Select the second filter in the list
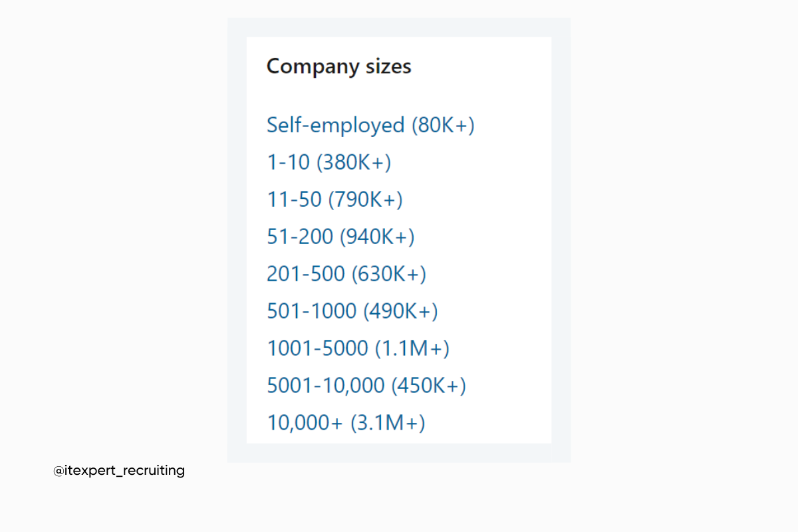 (329, 162)
